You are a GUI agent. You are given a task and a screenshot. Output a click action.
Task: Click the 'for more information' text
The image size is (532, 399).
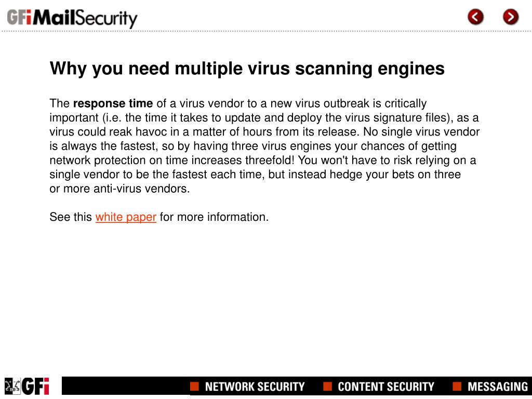point(214,217)
